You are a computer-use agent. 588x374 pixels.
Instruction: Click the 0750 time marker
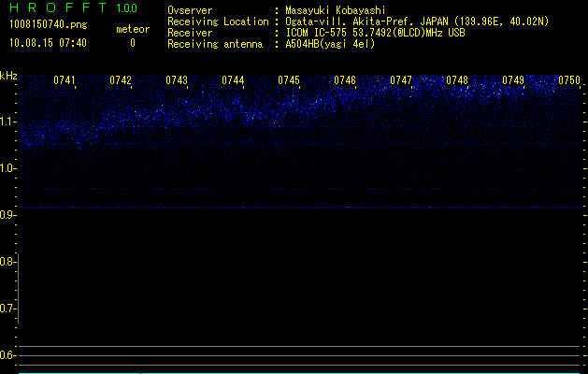point(569,80)
